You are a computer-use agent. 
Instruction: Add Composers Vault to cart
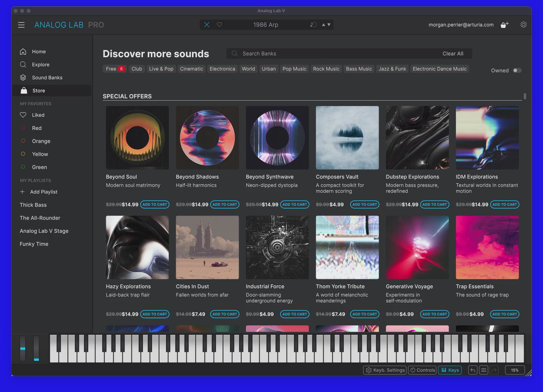(x=365, y=204)
